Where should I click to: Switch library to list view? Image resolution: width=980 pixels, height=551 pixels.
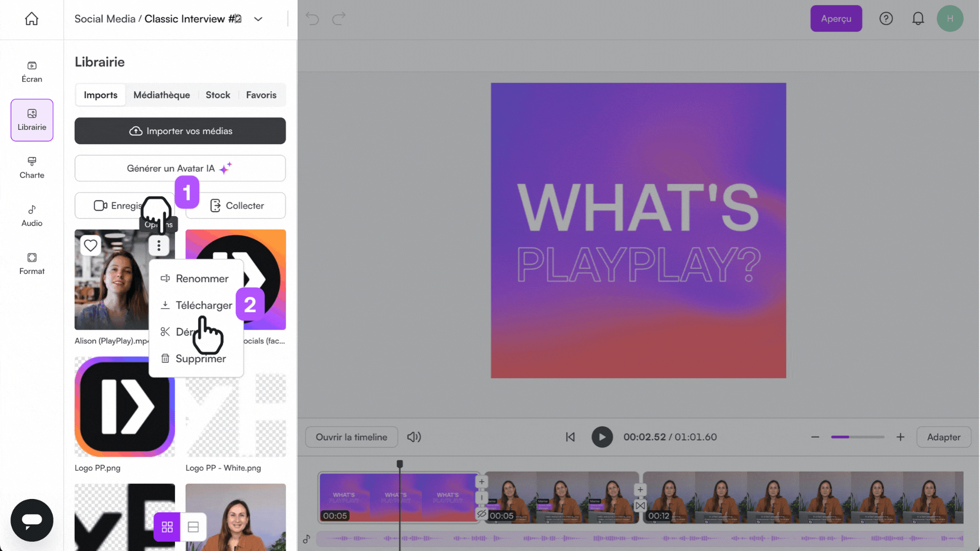[x=193, y=527]
